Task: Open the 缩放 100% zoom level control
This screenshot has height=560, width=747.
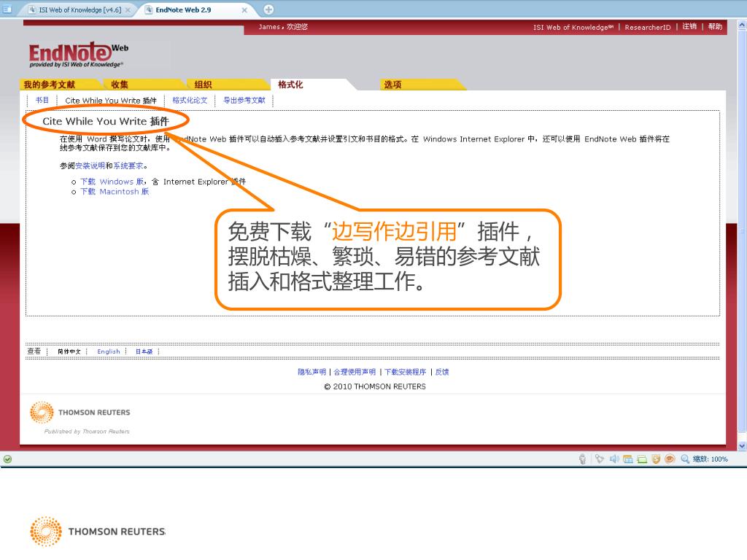Action: tap(710, 459)
